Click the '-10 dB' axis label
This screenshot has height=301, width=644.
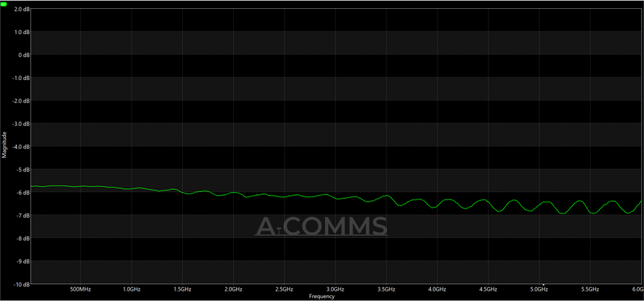click(x=21, y=284)
